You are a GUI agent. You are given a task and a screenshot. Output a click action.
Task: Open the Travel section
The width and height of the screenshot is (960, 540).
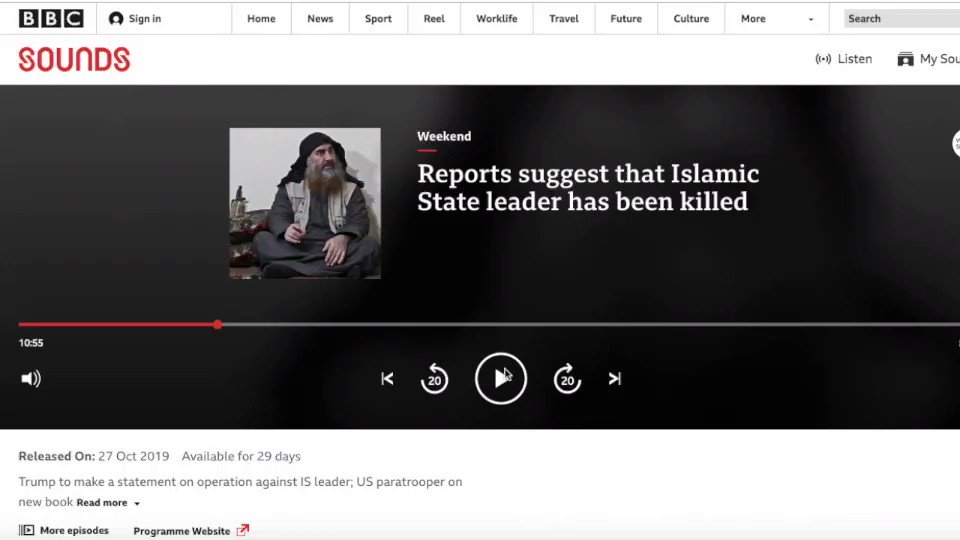[564, 19]
